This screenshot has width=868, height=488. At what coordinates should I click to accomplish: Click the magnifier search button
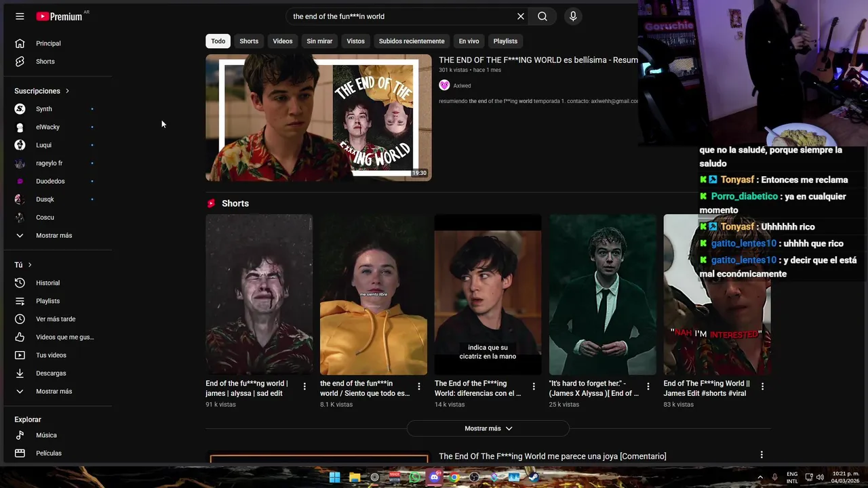pyautogui.click(x=542, y=16)
